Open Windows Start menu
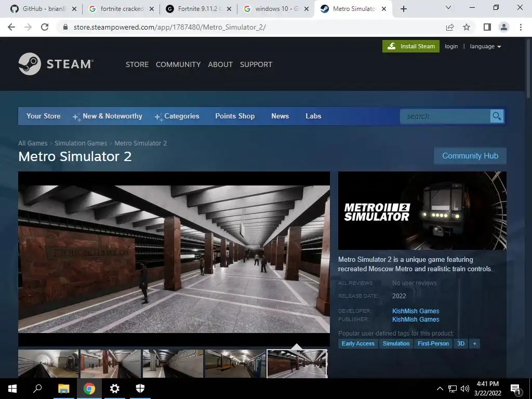Viewport: 532px width, 399px height. 12,389
